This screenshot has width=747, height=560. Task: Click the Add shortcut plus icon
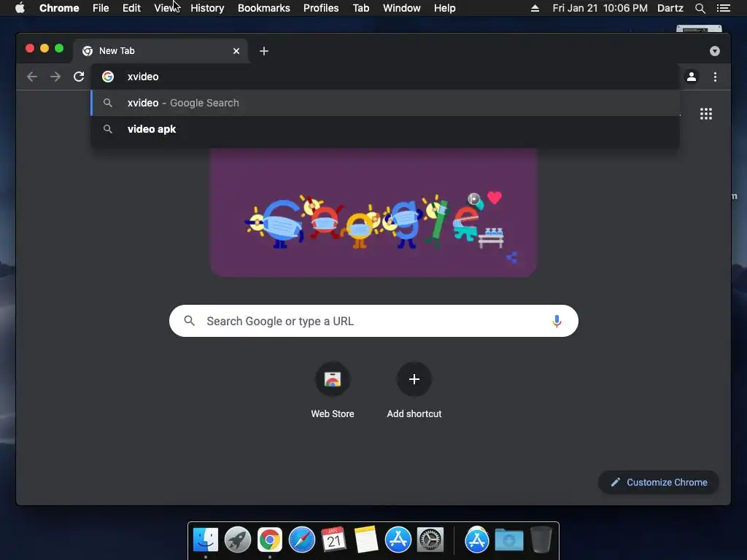click(414, 379)
